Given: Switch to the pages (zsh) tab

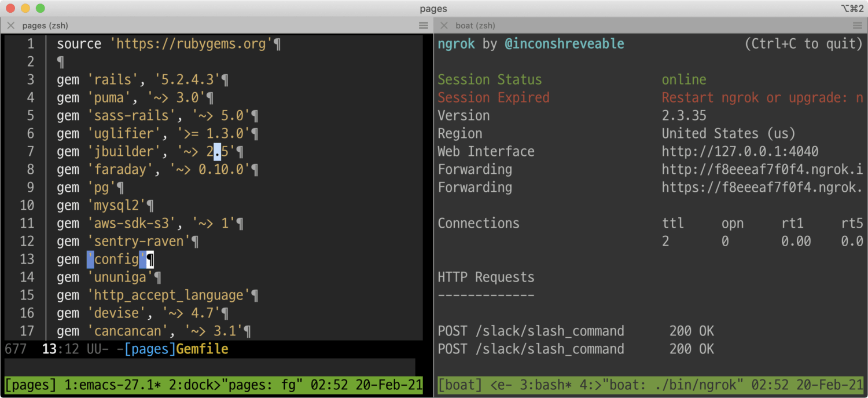Looking at the screenshot, I should [x=45, y=25].
